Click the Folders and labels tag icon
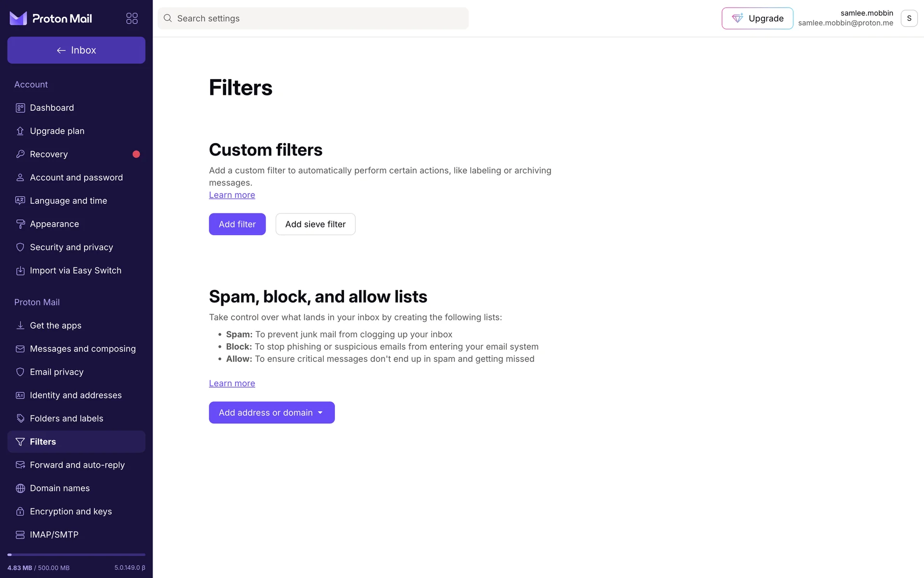This screenshot has width=924, height=578. [20, 419]
